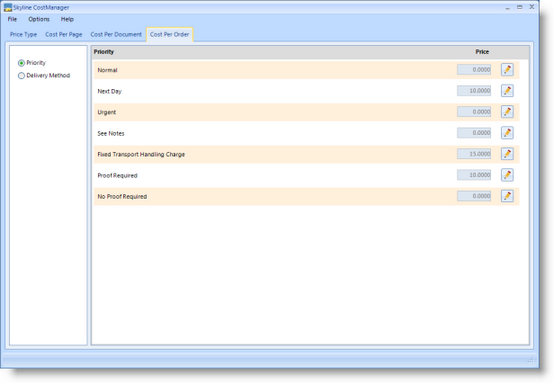Click the Skyline CostManager app icon
554x383 pixels.
[x=8, y=7]
